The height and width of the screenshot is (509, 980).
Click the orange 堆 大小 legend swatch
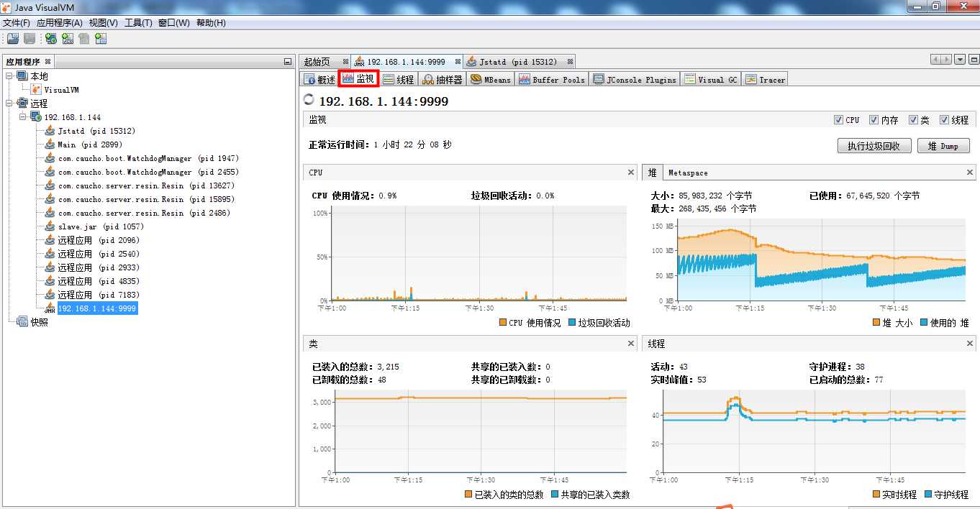pos(876,323)
